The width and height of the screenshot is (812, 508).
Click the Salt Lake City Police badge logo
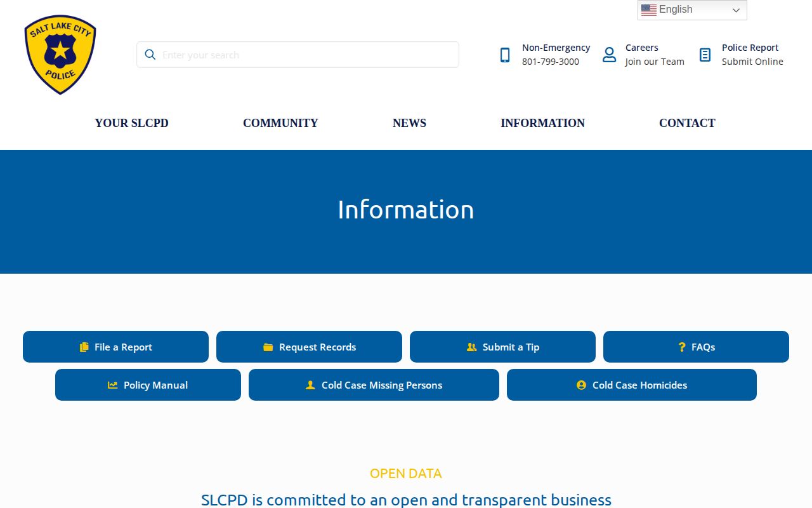point(60,55)
